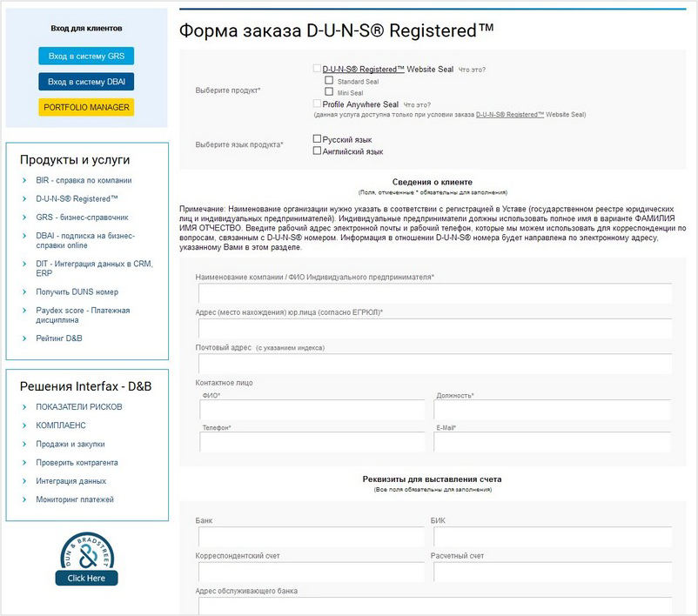Open ПОКАЗАТЕЛИ РИСКОВ link
Screen dimensions: 698x616
[x=79, y=407]
